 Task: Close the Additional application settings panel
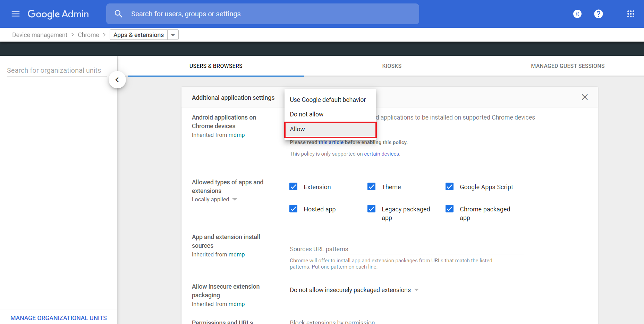(585, 97)
